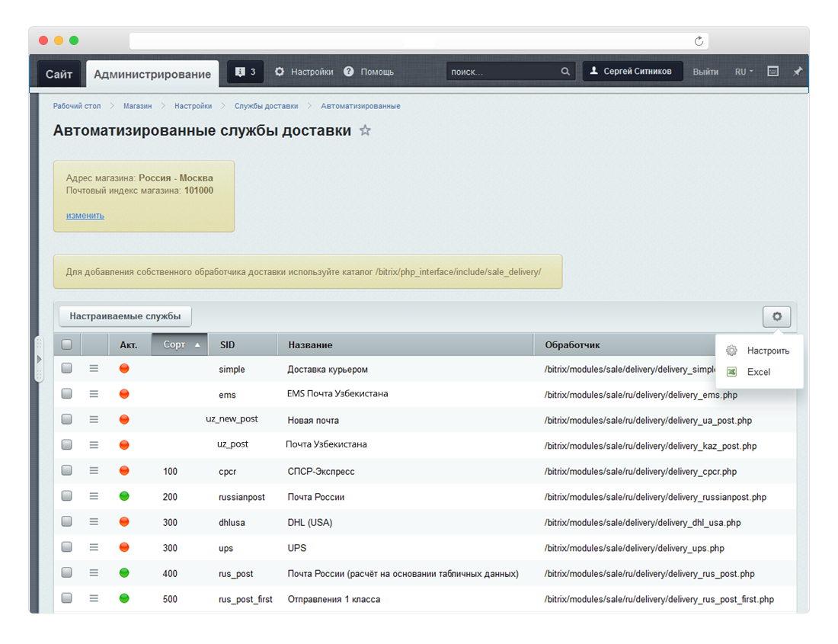The width and height of the screenshot is (838, 644).
Task: Click search magnifier icon in top bar
Action: point(565,72)
